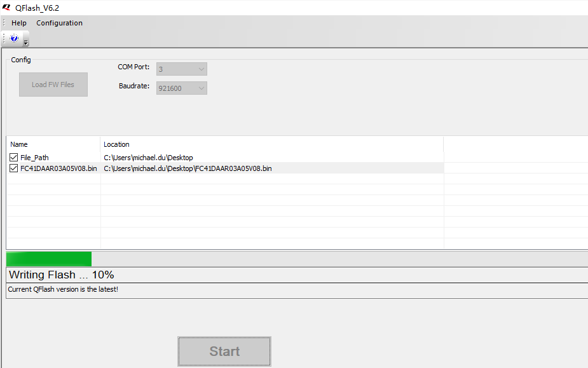Click the blue Help question mark icon

[x=14, y=39]
